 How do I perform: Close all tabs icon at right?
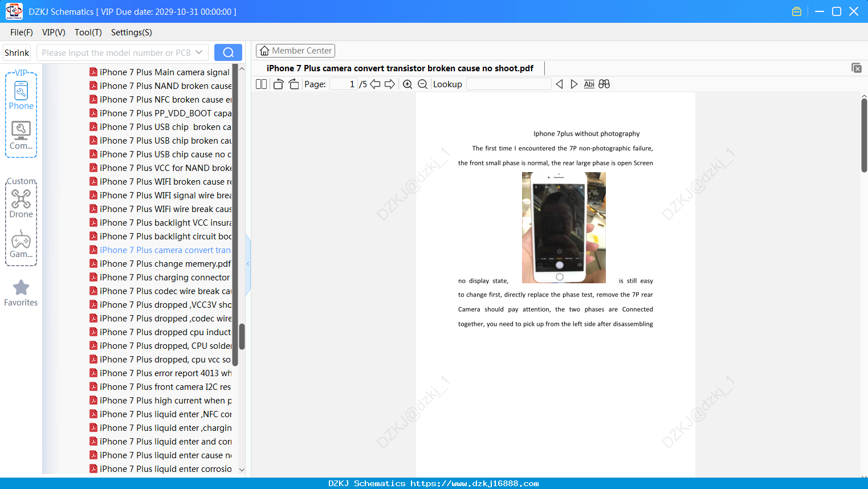pyautogui.click(x=856, y=68)
